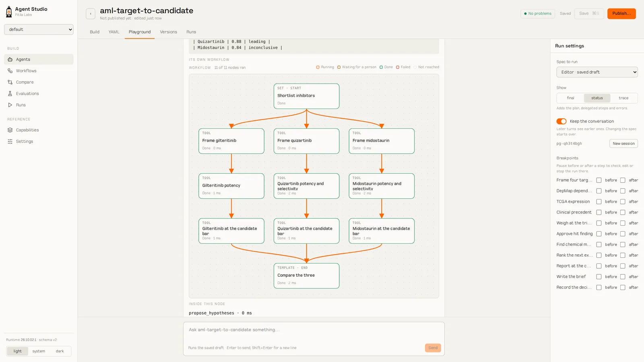This screenshot has height=362, width=644.
Task: Check 'after' for Rank the next experiments breakpoint
Action: 623,255
